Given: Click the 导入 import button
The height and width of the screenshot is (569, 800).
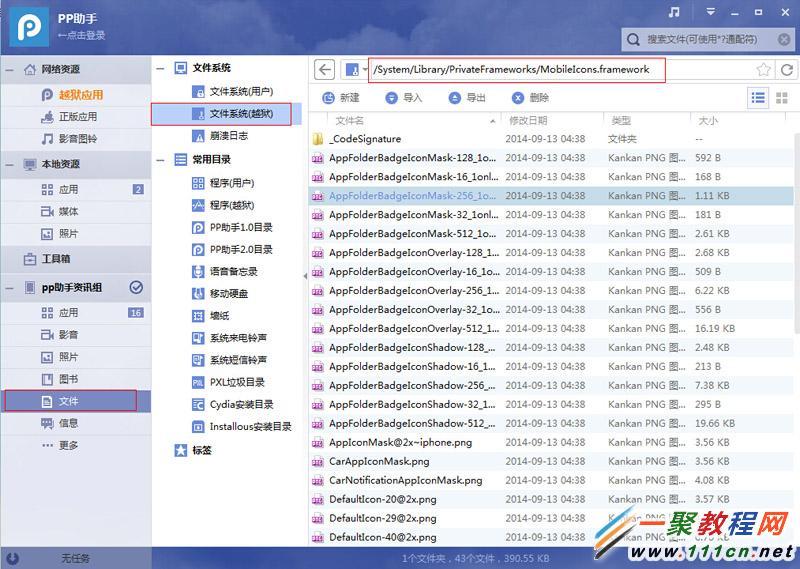Looking at the screenshot, I should tap(404, 98).
